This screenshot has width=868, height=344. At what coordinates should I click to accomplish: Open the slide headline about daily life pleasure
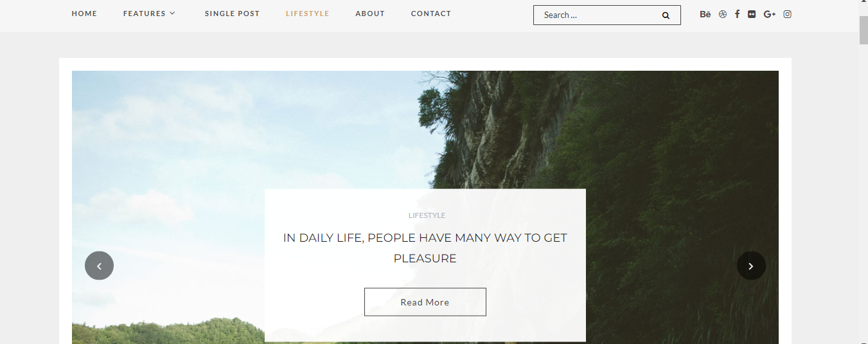425,248
